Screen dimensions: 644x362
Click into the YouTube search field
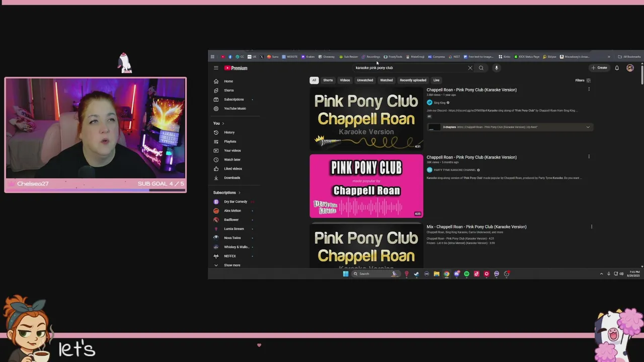tap(410, 68)
